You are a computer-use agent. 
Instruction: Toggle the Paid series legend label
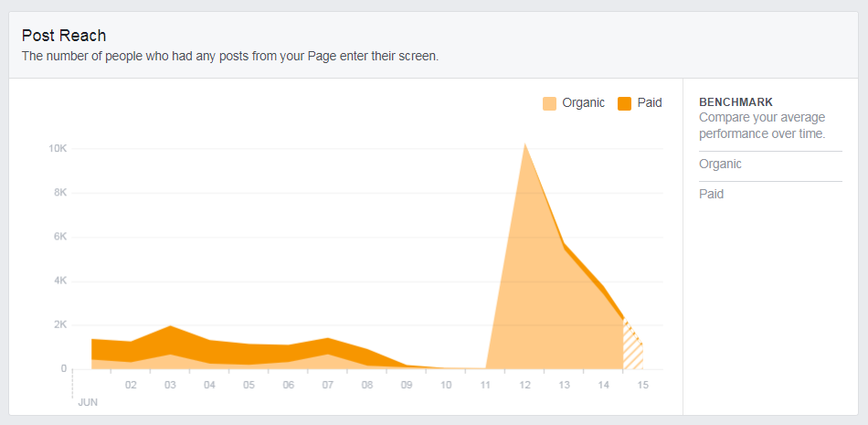click(x=650, y=103)
